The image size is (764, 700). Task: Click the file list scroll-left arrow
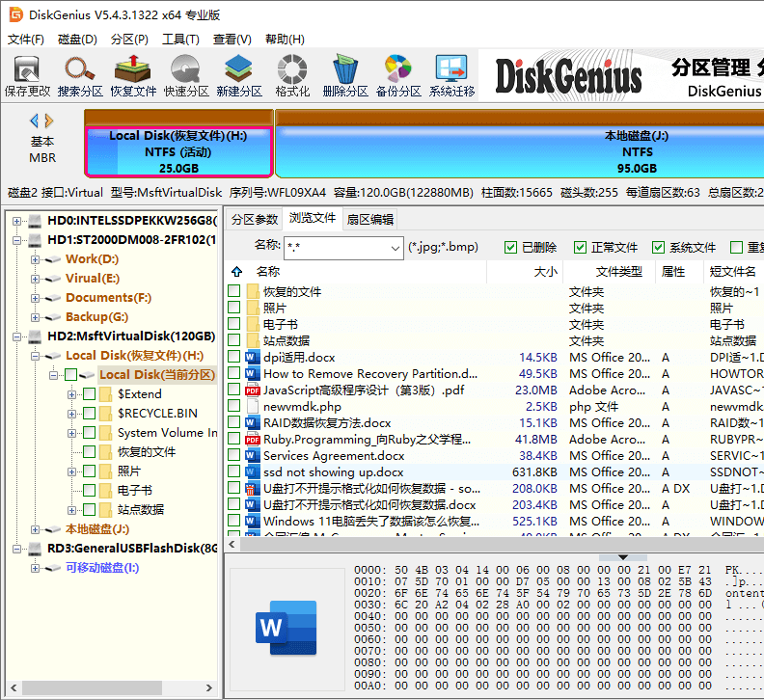pyautogui.click(x=232, y=545)
